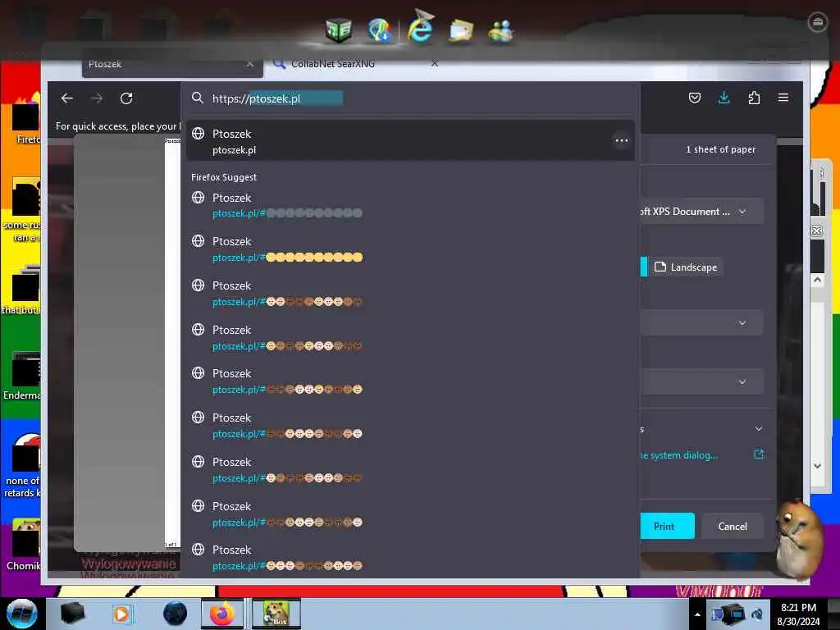Select Ptoszek suggestion with all-yellow emoji URL
The image size is (840, 630).
click(410, 249)
